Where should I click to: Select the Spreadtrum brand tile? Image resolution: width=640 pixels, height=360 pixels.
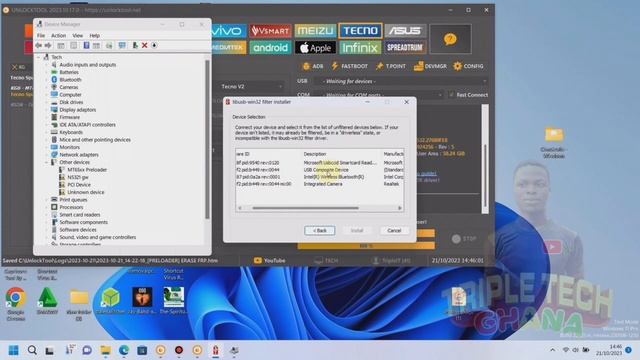tap(404, 48)
